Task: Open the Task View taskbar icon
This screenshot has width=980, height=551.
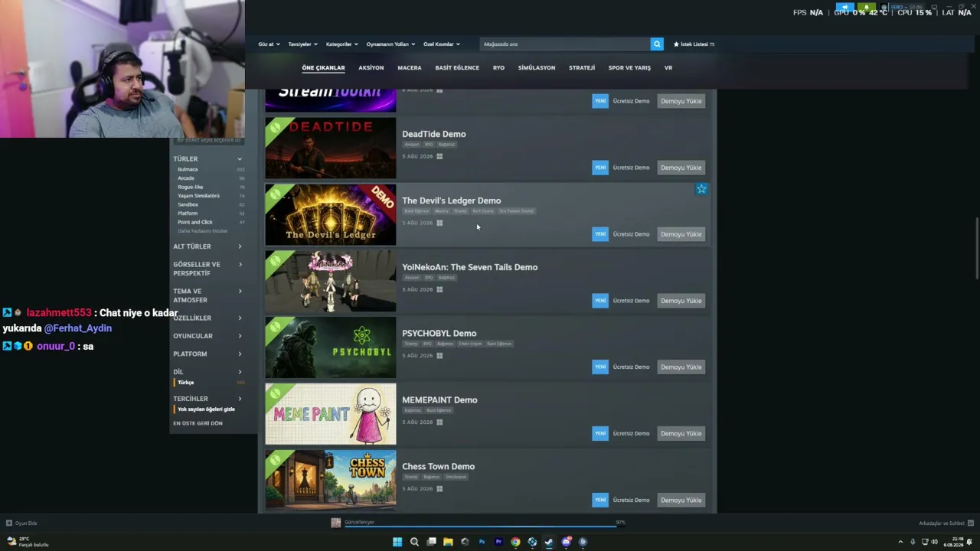Action: (x=431, y=542)
